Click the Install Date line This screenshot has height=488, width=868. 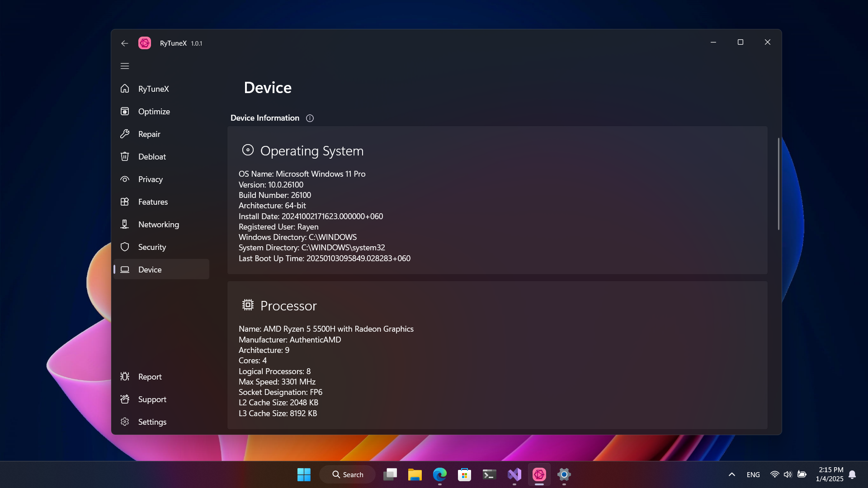click(x=311, y=216)
